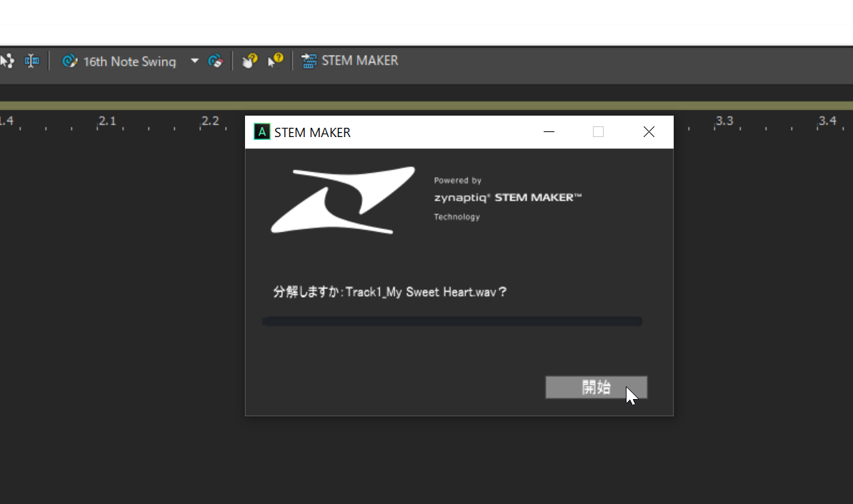Click the groove eraser icon
Screen dimensions: 853x504
[x=216, y=61]
